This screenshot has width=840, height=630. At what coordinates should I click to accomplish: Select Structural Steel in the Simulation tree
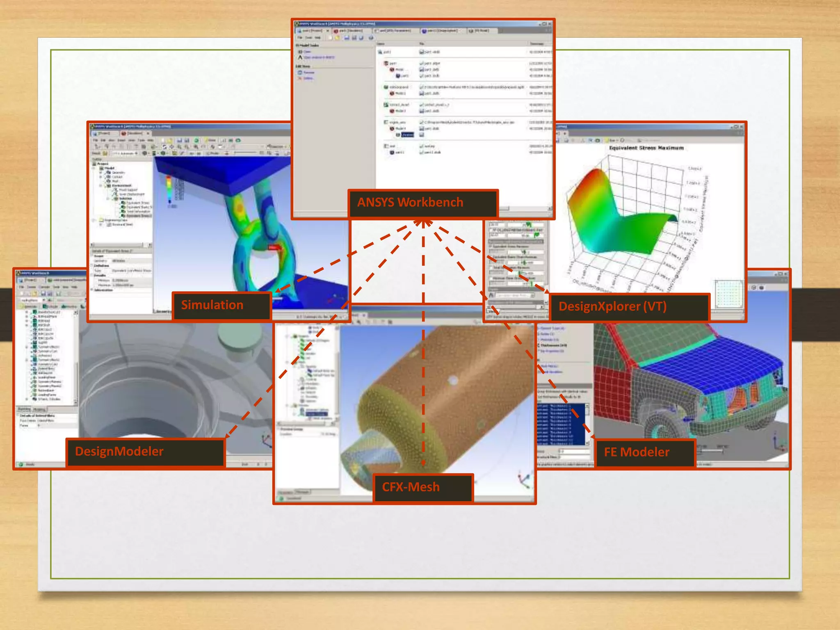point(122,224)
